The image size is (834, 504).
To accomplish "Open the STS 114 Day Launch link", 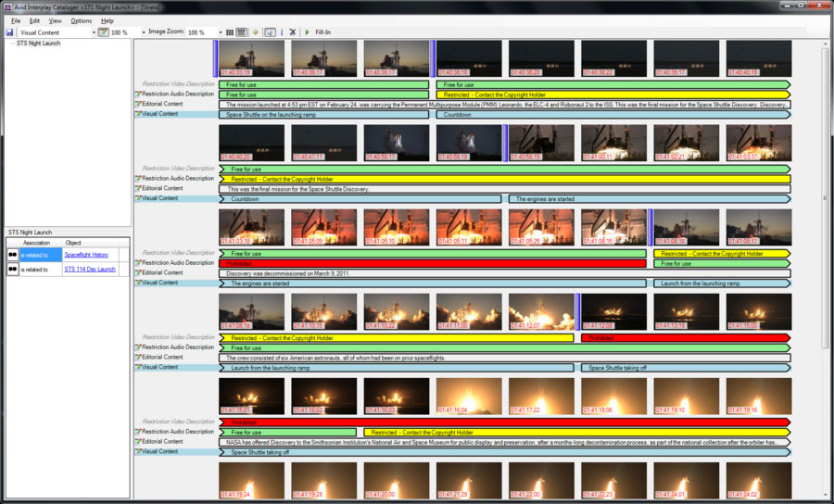I will (90, 270).
